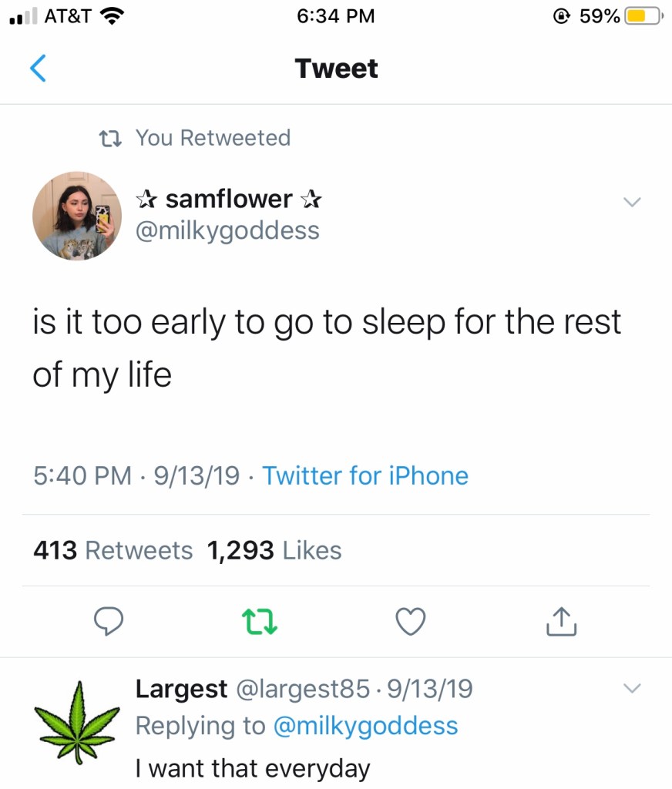This screenshot has width=672, height=789.
Task: Tap the 5:40 PM tweet timestamp
Action: (x=82, y=475)
